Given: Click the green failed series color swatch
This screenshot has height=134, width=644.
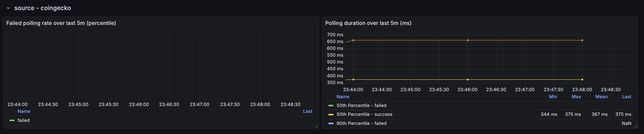Looking at the screenshot, I should click(12, 120).
